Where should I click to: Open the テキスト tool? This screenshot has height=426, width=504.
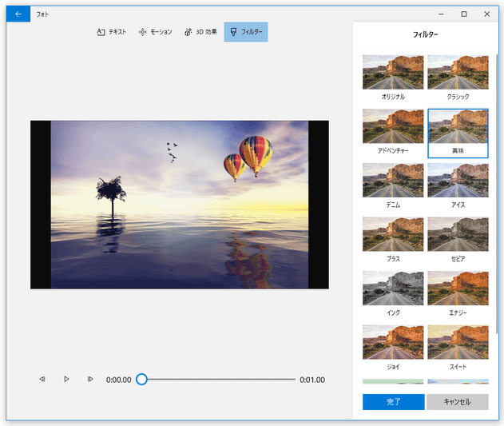click(111, 32)
